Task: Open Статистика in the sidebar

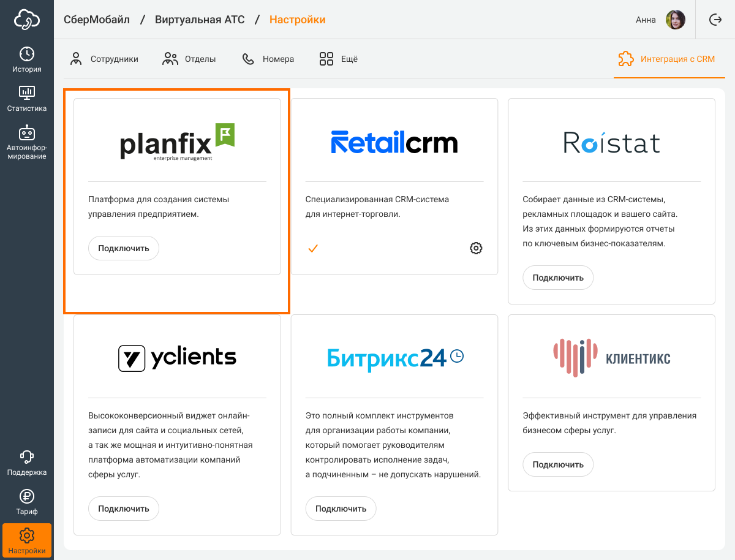Action: click(x=27, y=99)
